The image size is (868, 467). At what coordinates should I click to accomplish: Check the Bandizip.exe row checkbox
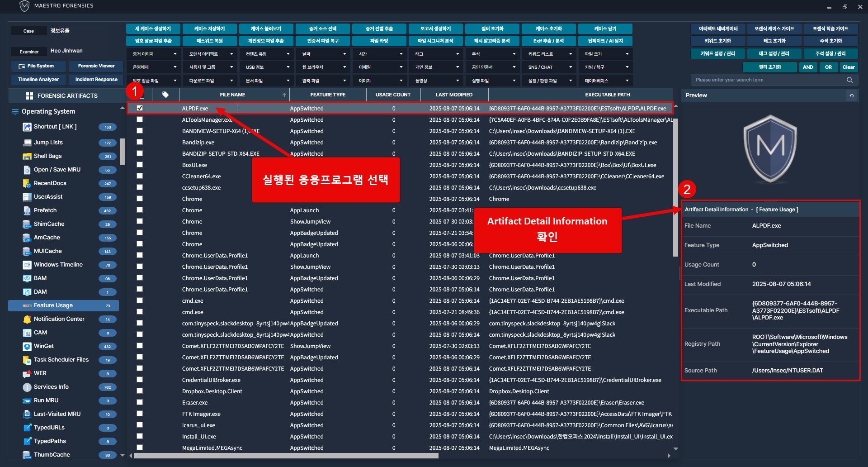pos(140,142)
